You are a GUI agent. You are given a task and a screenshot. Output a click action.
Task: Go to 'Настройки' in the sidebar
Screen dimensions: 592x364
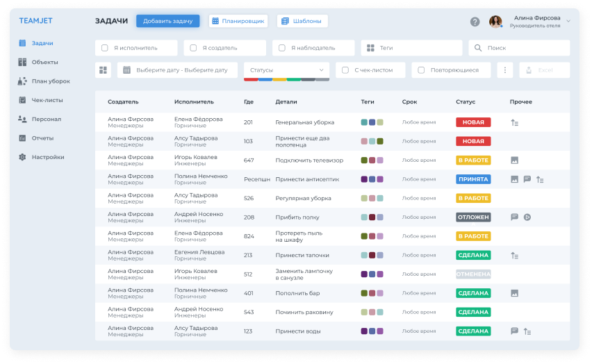[x=47, y=157]
